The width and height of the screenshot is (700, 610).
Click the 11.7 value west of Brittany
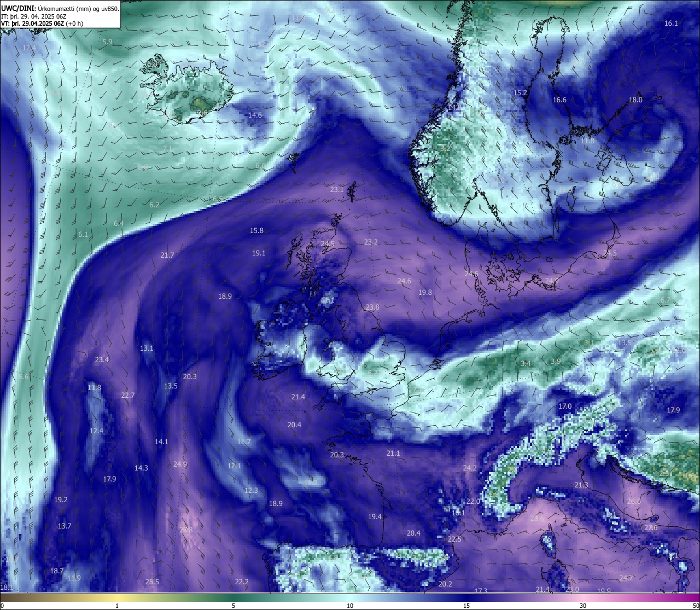click(x=244, y=442)
